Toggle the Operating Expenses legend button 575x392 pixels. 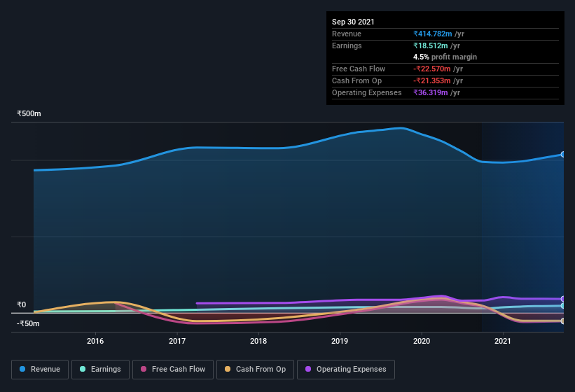click(x=345, y=370)
